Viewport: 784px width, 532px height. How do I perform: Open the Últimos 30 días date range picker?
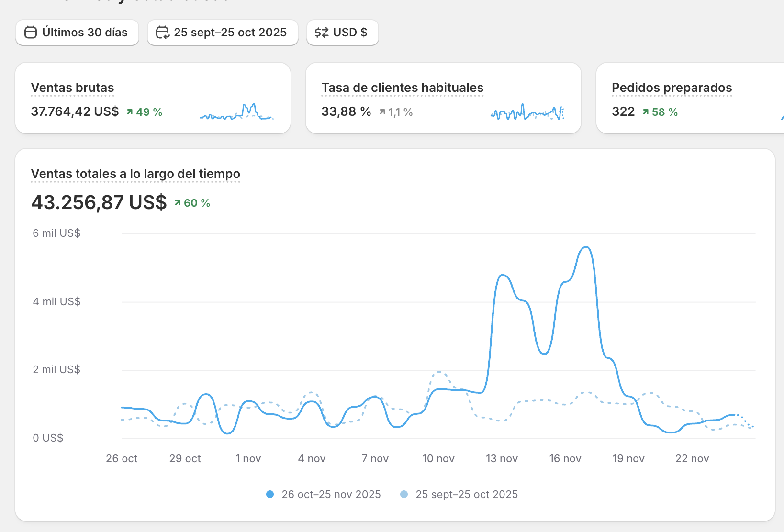coord(77,33)
